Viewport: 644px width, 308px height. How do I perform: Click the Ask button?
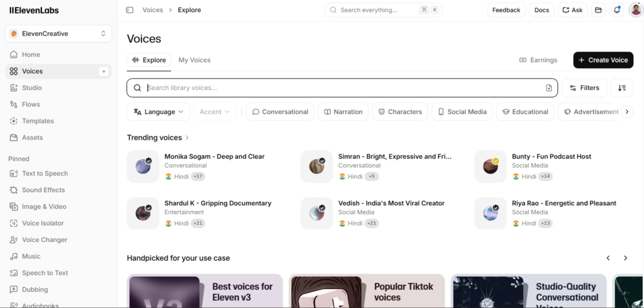573,10
